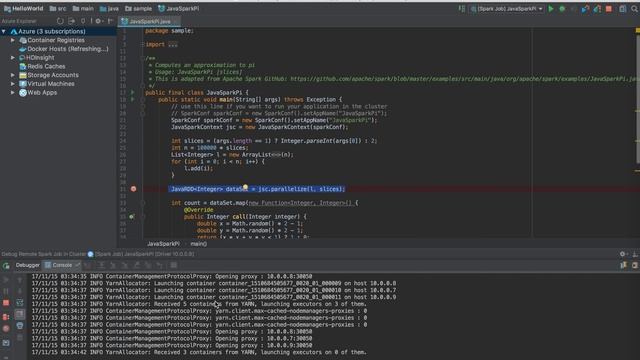The image size is (640, 360).
Task: Expand the HDInsight node
Action: (x=13, y=58)
